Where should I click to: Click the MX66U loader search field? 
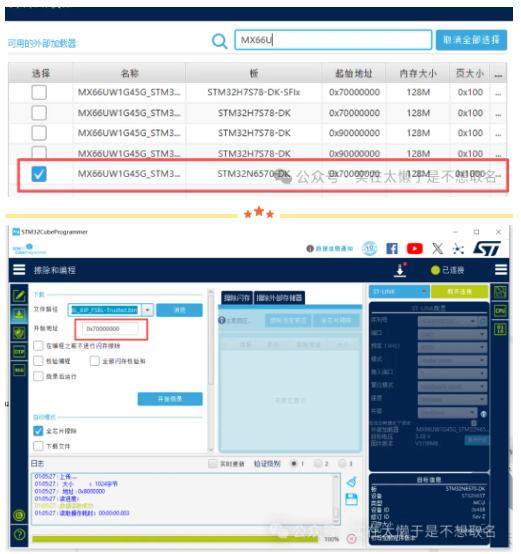pyautogui.click(x=333, y=40)
